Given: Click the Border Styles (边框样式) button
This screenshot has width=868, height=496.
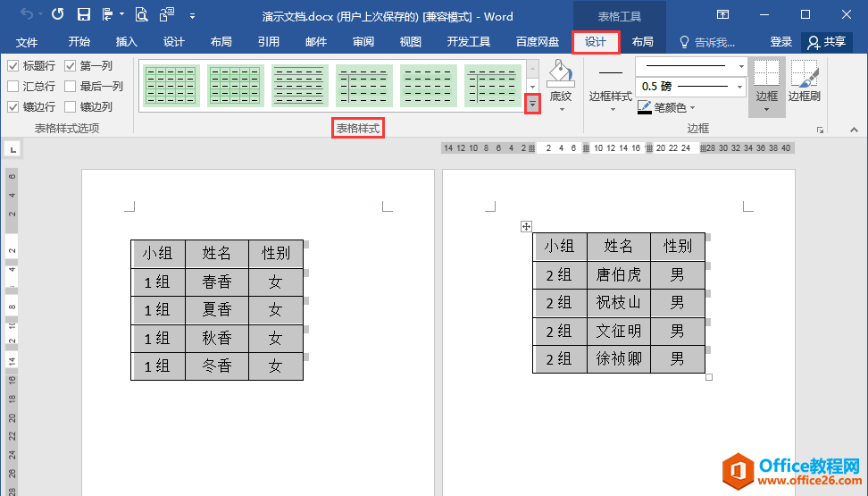Looking at the screenshot, I should (x=611, y=86).
